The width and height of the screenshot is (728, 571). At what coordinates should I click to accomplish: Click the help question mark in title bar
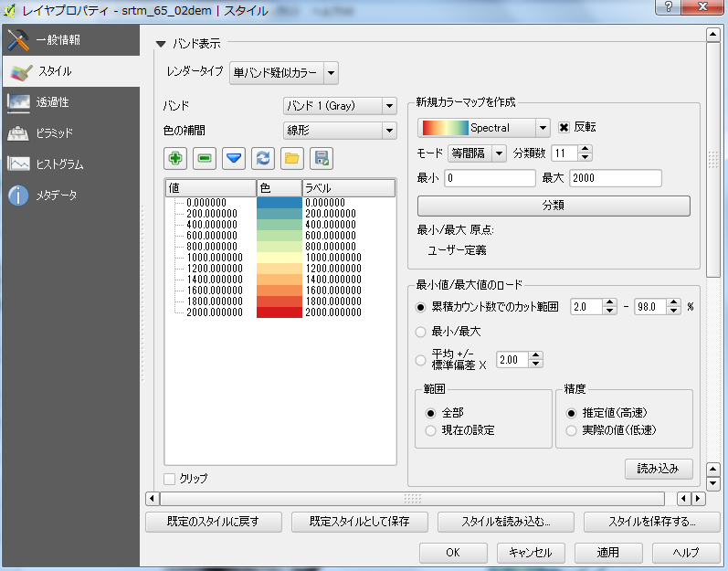[668, 6]
